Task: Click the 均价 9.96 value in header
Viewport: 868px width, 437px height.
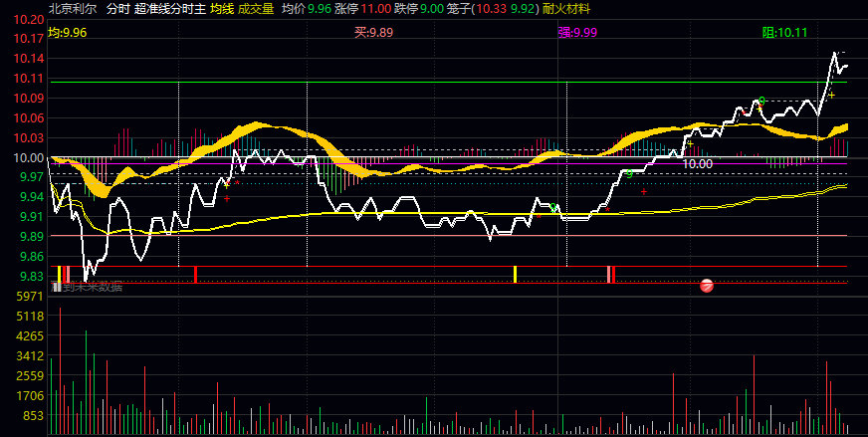Action: [x=307, y=9]
